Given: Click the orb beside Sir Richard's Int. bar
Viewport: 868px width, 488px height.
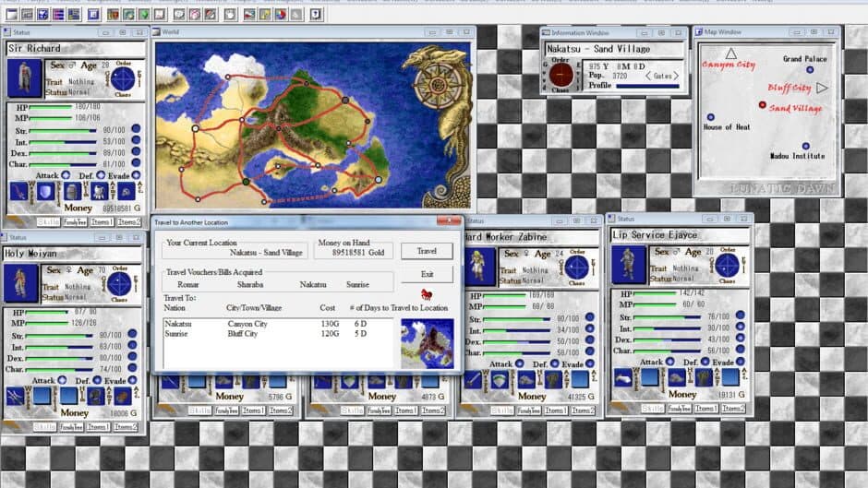Looking at the screenshot, I should (x=136, y=140).
